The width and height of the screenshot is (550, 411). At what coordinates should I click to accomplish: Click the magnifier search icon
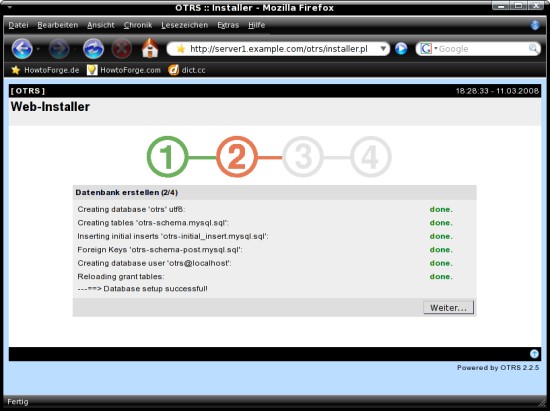click(533, 49)
